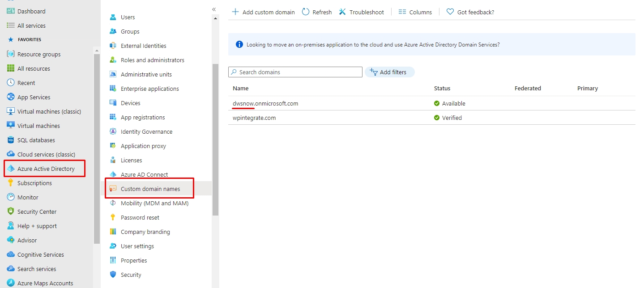644x288 pixels.
Task: Open Azure AD Connect menu item
Action: (144, 174)
